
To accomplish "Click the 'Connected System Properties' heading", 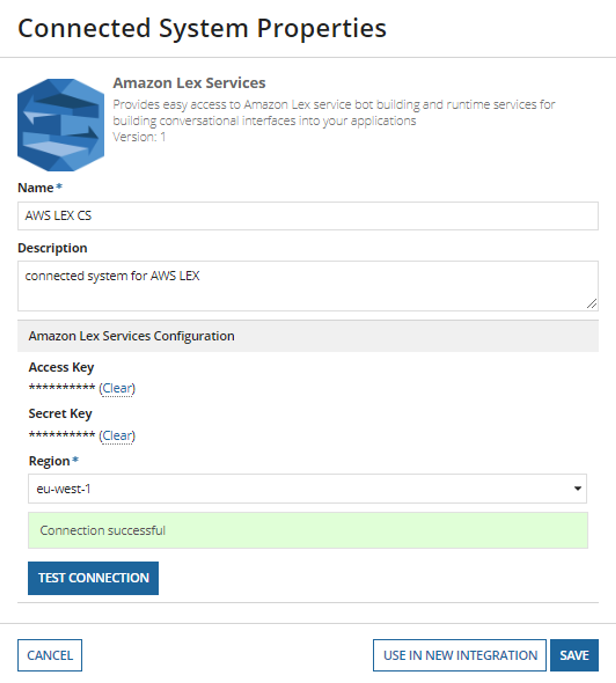I will click(x=202, y=28).
